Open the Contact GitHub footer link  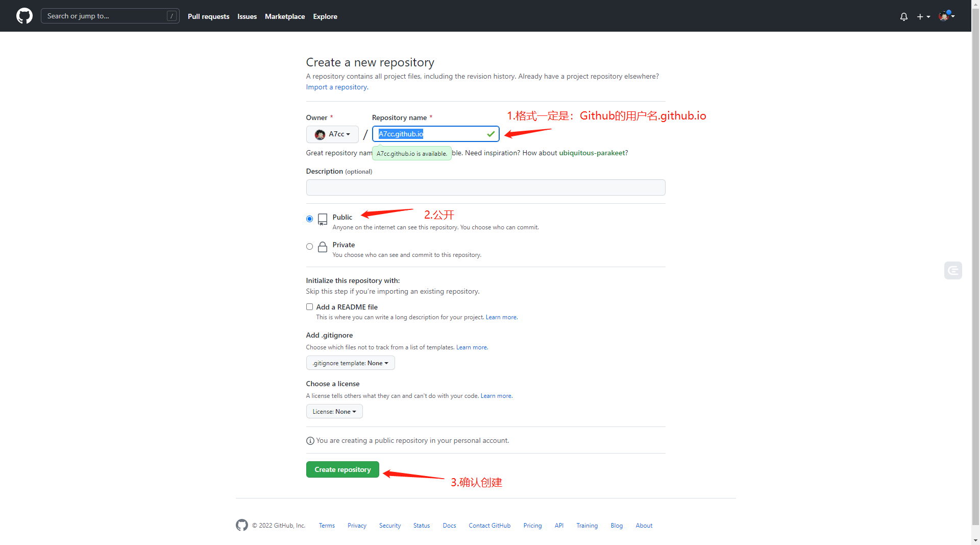pyautogui.click(x=489, y=526)
